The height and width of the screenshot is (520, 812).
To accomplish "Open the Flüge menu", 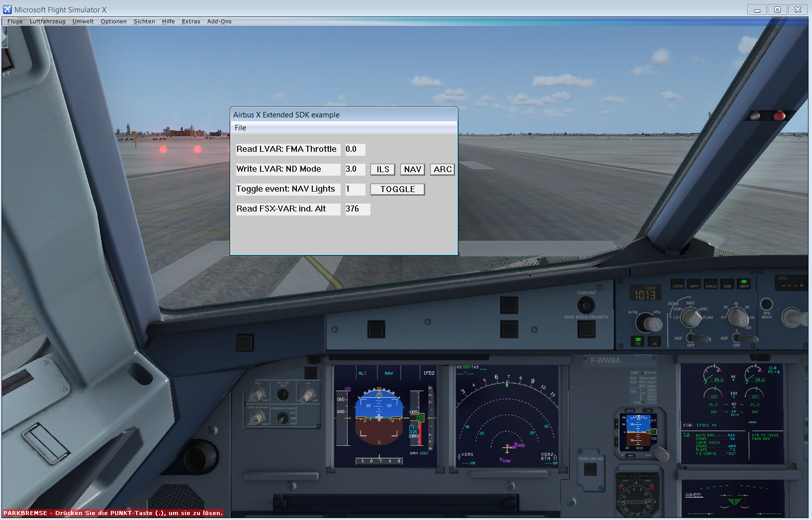I will (x=15, y=21).
